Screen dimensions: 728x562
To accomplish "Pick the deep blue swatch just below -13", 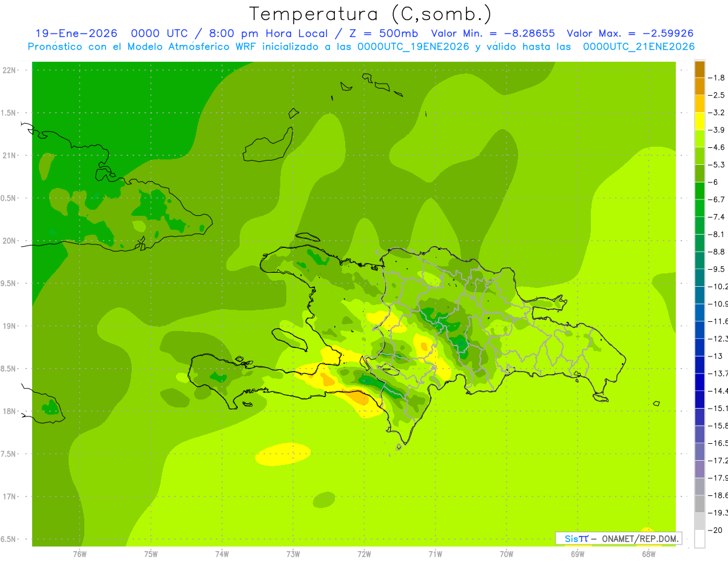I will (699, 365).
